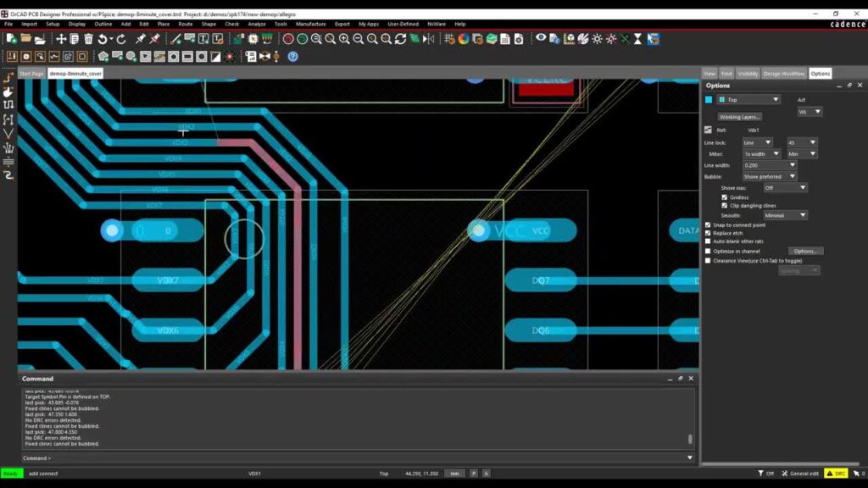868x488 pixels.
Task: Select the Move tool in the toolbar
Action: coord(60,38)
